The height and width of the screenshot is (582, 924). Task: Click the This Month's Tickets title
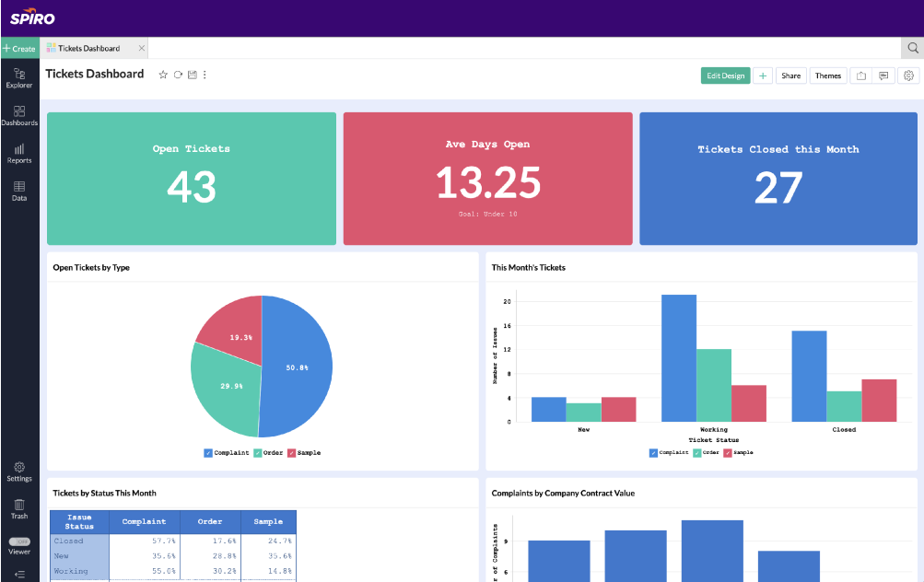tap(529, 267)
